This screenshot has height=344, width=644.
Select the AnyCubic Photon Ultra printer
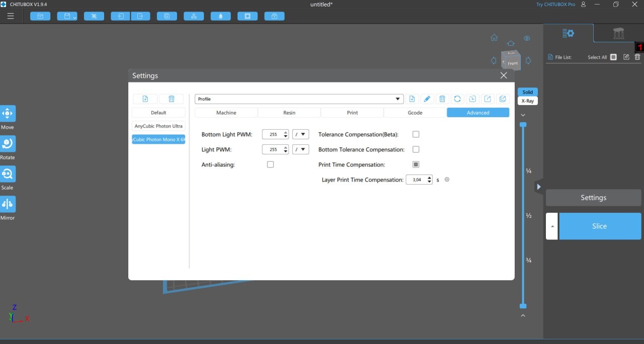pos(158,126)
